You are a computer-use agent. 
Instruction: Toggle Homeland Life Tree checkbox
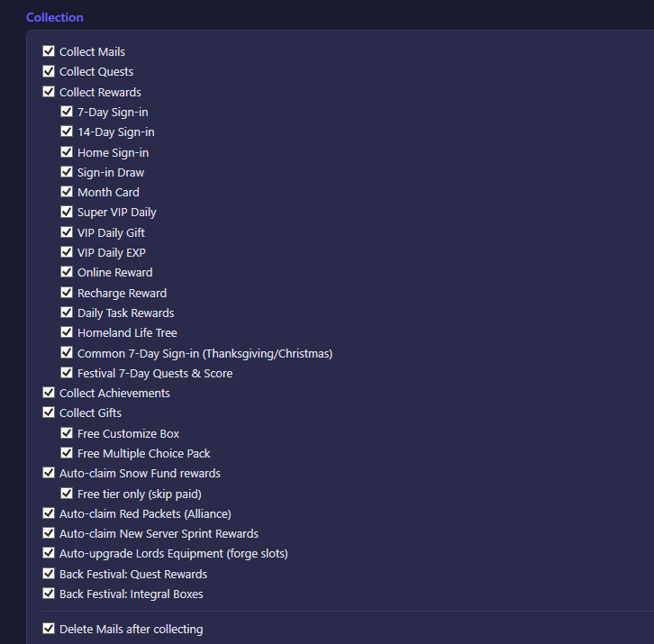pos(67,332)
